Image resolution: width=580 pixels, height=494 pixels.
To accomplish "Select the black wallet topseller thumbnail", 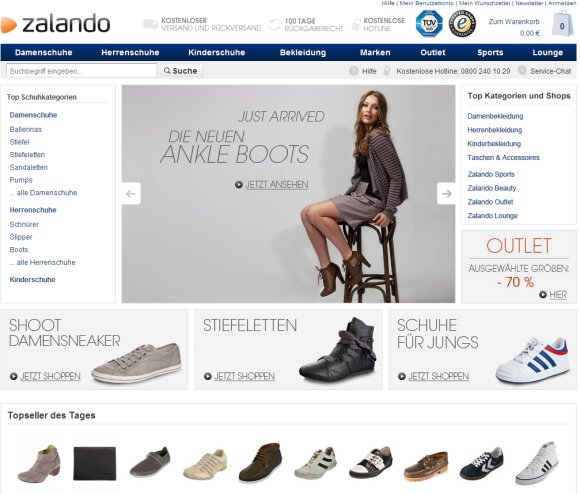I will tap(95, 464).
